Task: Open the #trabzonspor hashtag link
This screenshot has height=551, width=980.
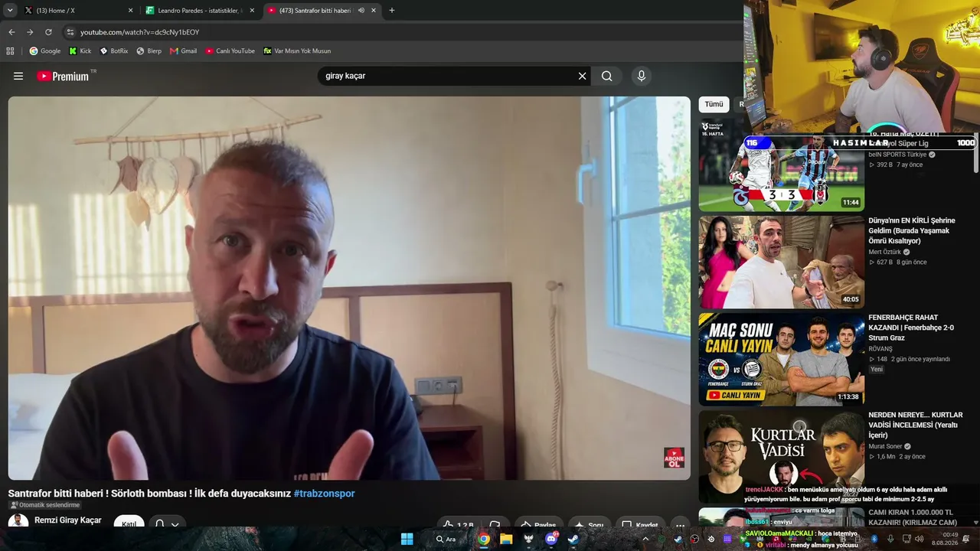Action: 324,494
